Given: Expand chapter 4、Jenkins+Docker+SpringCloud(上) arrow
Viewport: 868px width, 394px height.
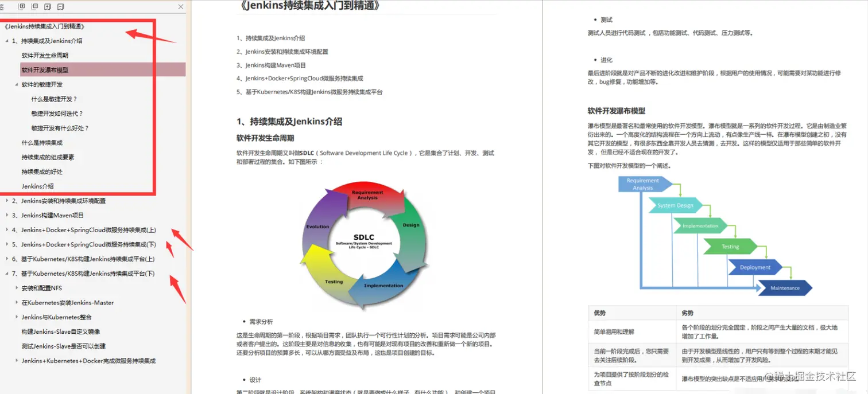Looking at the screenshot, I should [7, 230].
